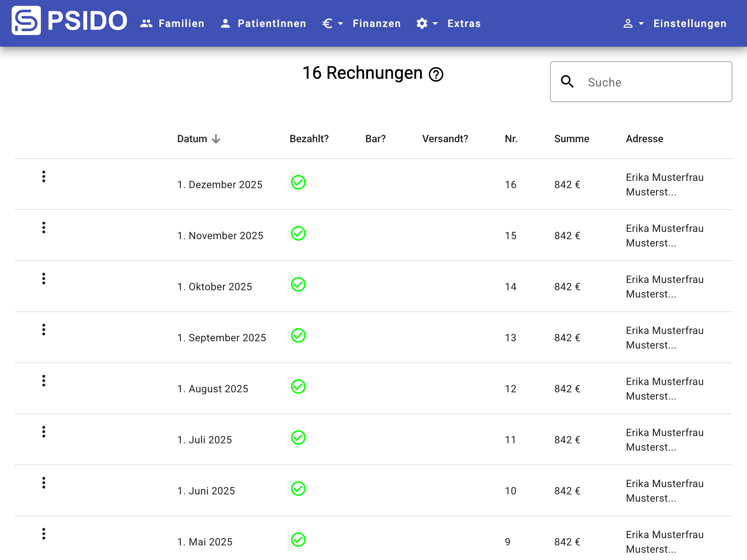Image resolution: width=747 pixels, height=560 pixels.
Task: Select date 1. November 2025
Action: (x=220, y=236)
